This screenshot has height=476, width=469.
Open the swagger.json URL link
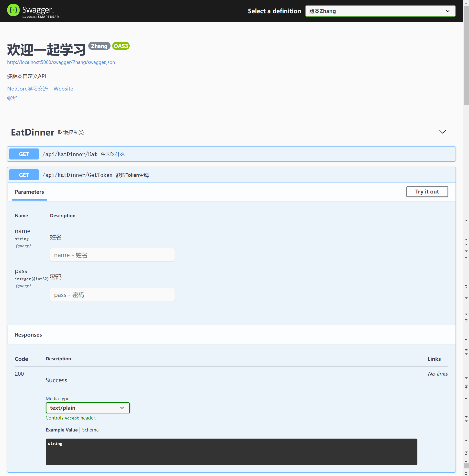point(61,62)
